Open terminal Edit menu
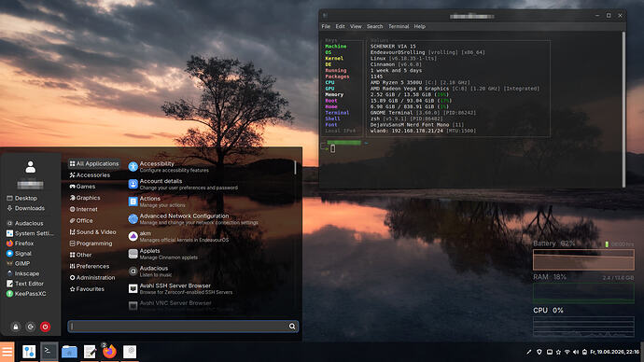This screenshot has width=644, height=362. 340,26
